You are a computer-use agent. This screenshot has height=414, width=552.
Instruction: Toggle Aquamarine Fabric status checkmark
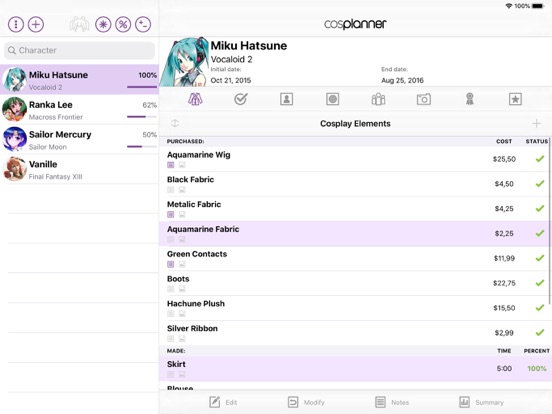[x=540, y=233]
